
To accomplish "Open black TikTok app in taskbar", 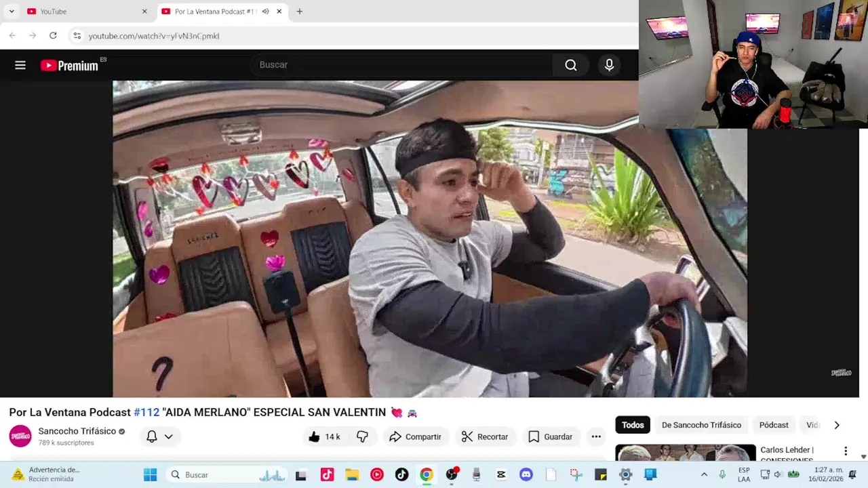I will click(x=402, y=475).
